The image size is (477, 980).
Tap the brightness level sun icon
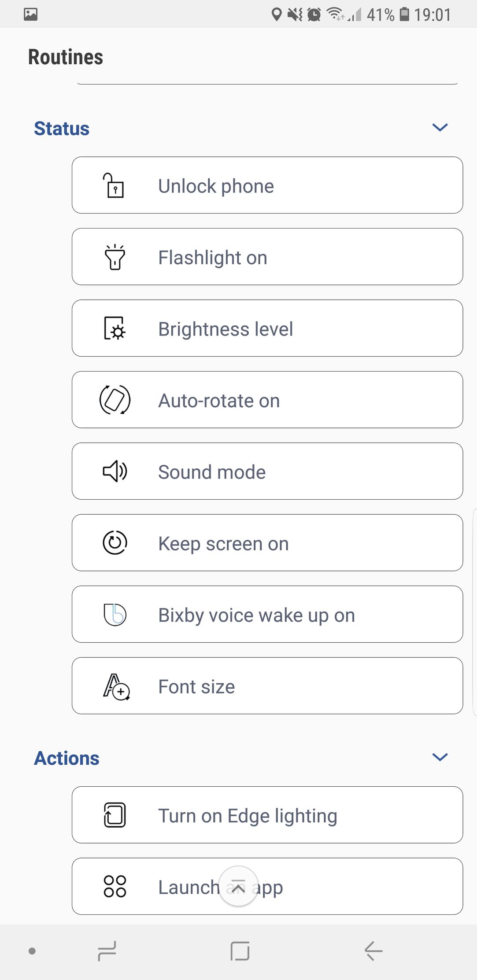(x=115, y=328)
